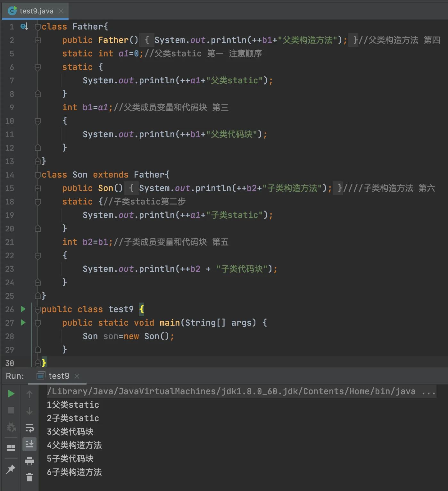Collapse the class Son fold marker on line 14
This screenshot has width=448, height=491.
tap(38, 175)
